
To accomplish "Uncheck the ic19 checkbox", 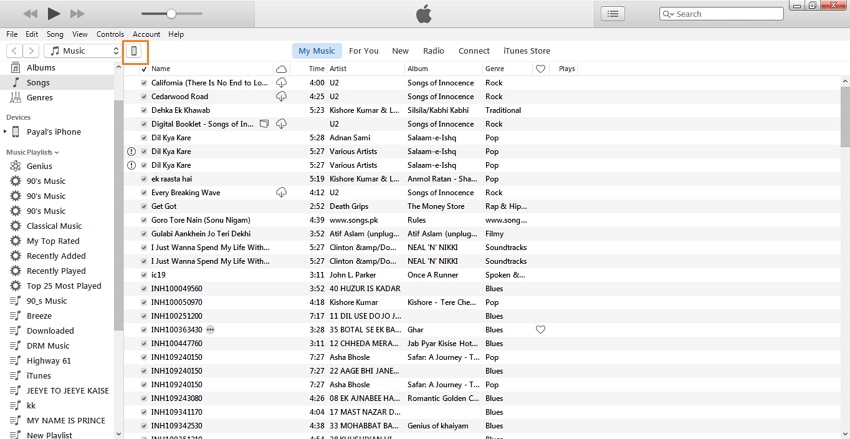I will click(x=144, y=275).
